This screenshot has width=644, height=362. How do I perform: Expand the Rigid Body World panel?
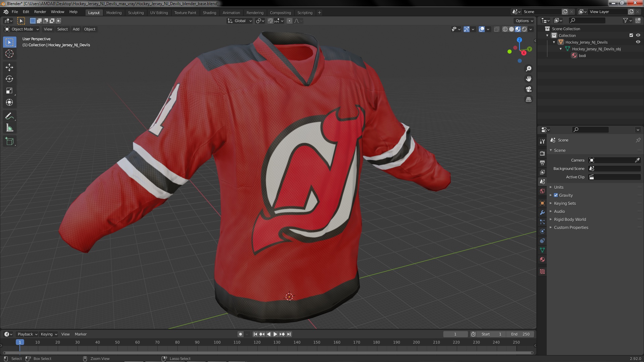[x=570, y=219]
